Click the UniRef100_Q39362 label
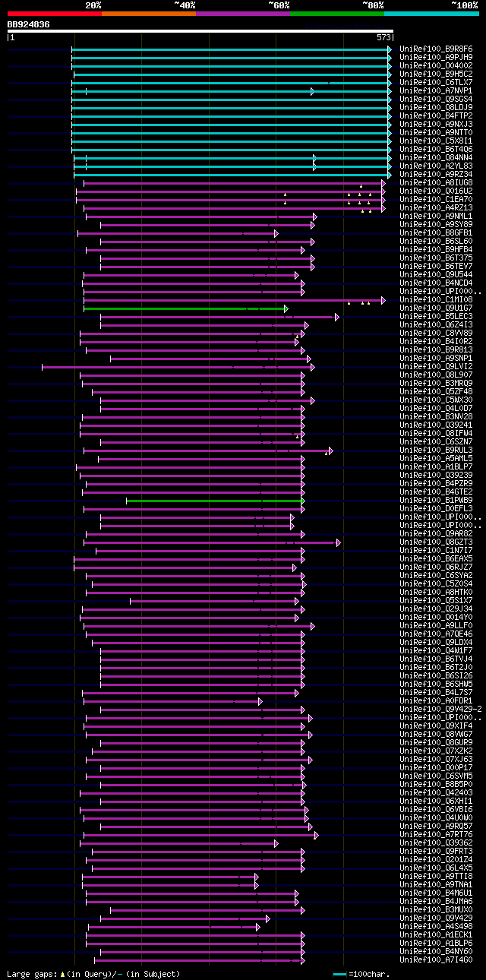Viewport: 486px width, 980px height. point(436,843)
